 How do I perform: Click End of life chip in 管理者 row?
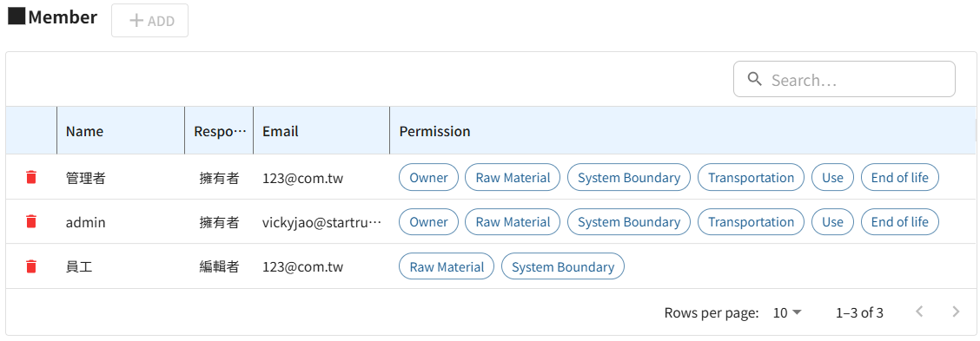[900, 177]
